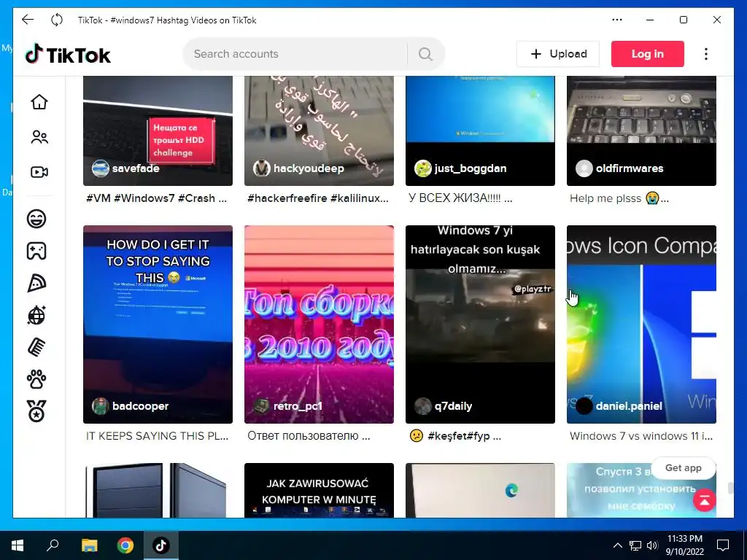Open the q7daily username link
The image size is (747, 560).
(453, 405)
